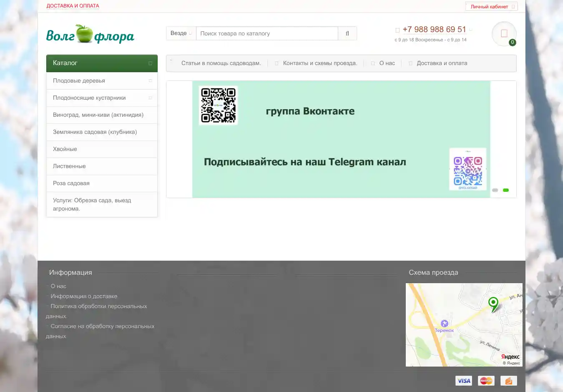Viewport: 563px width, 392px height.
Task: Click the VKontakte QR code
Action: click(x=218, y=105)
